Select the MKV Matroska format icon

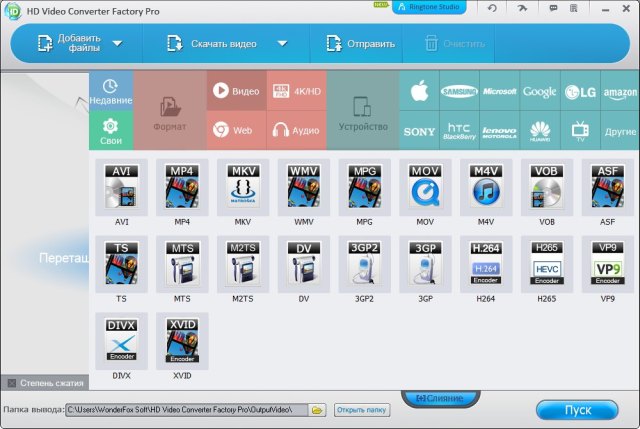click(244, 187)
